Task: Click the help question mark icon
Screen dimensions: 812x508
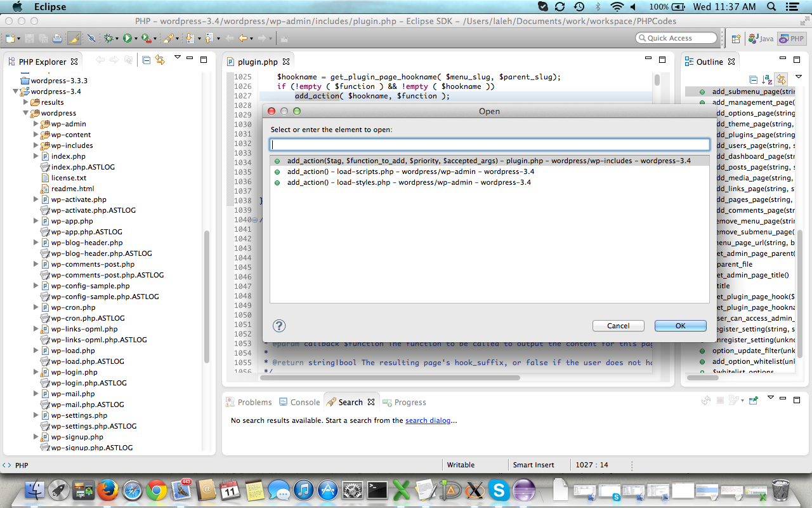Action: click(x=279, y=326)
